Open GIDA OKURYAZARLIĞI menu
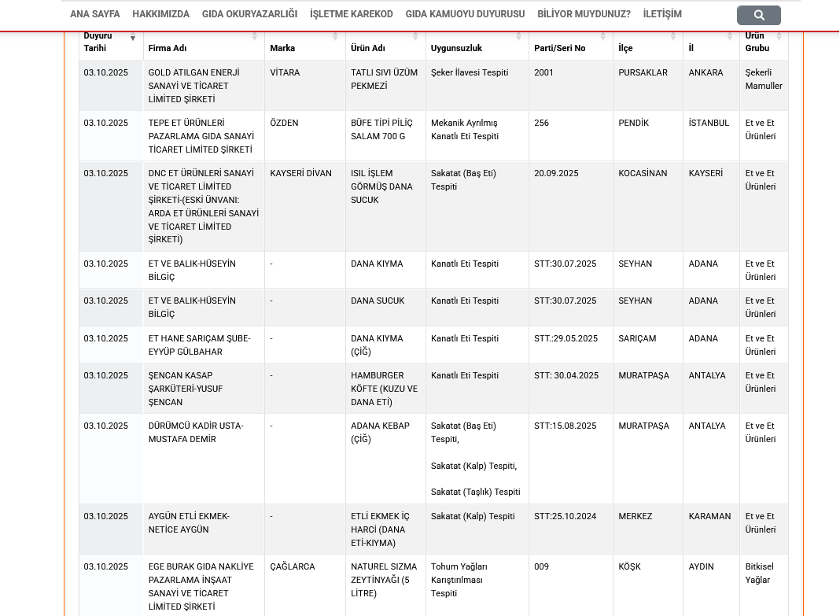The height and width of the screenshot is (616, 840). [x=249, y=14]
